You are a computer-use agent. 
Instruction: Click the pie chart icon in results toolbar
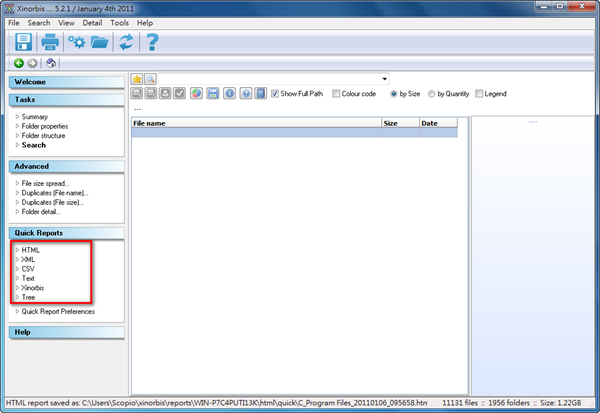[197, 94]
